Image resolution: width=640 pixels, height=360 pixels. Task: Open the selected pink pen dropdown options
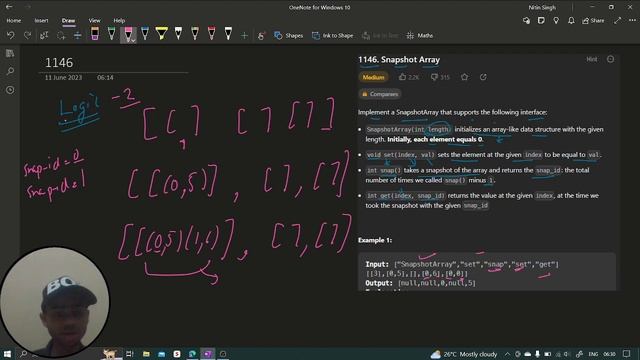[x=133, y=40]
